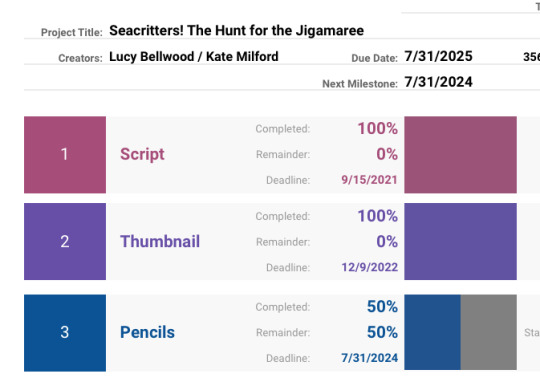540x382 pixels.
Task: Select the Pencils stage label
Action: (x=147, y=332)
